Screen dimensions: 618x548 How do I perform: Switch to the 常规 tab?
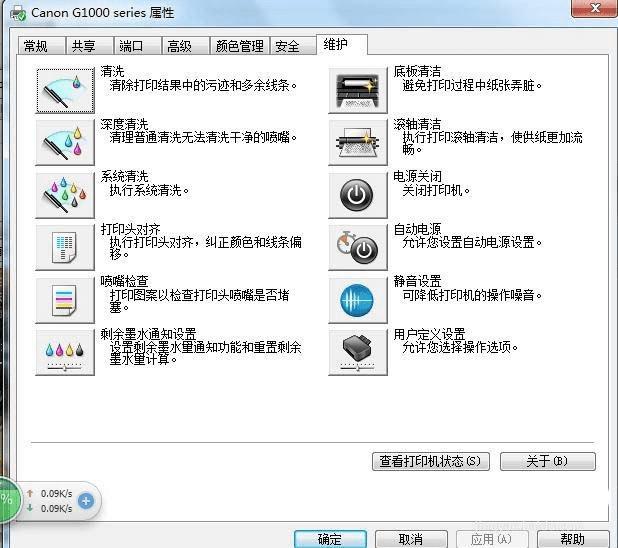[41, 46]
